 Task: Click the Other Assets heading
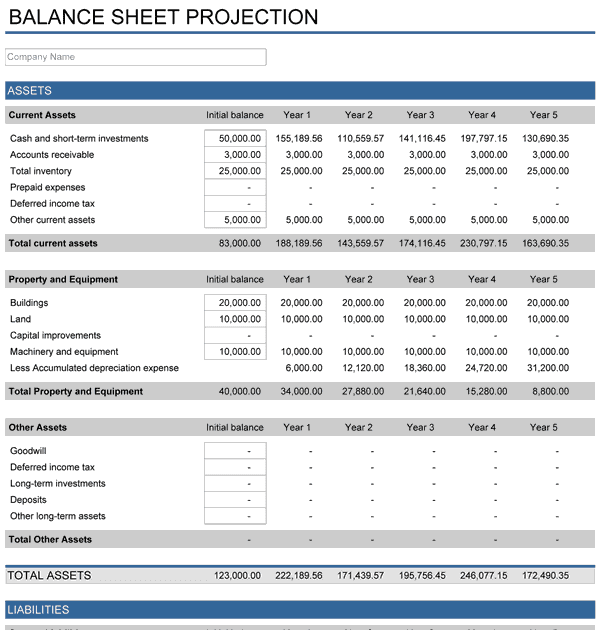click(38, 428)
